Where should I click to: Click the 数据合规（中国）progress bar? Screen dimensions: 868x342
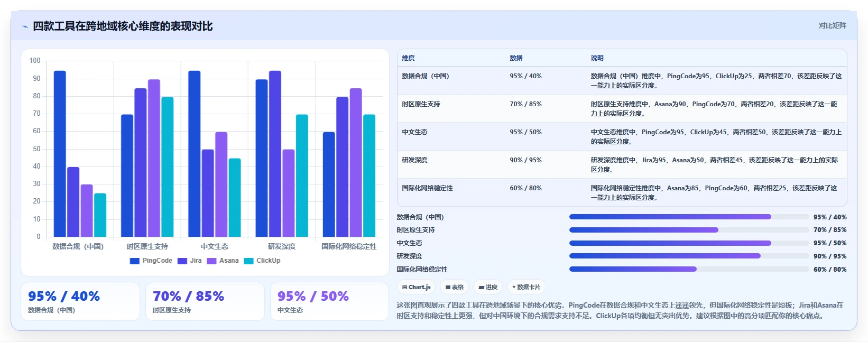coord(689,217)
